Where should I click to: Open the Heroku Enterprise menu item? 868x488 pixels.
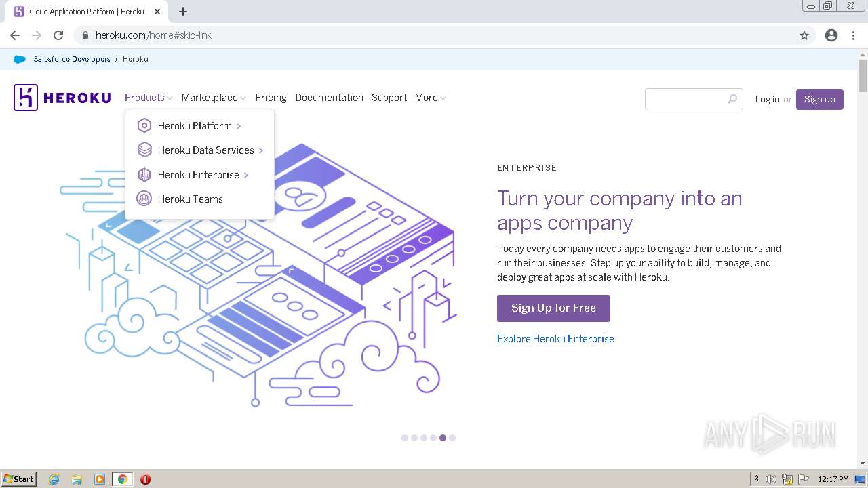point(199,175)
